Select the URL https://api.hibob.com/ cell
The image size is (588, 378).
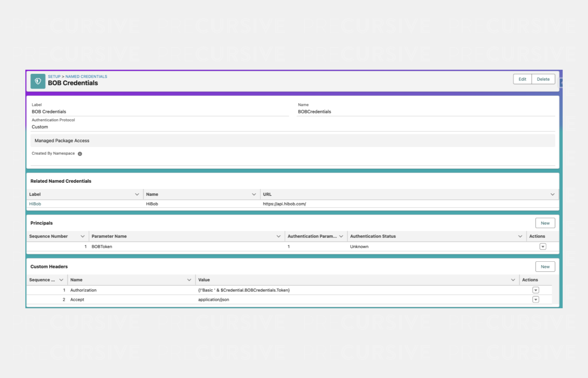pos(284,204)
